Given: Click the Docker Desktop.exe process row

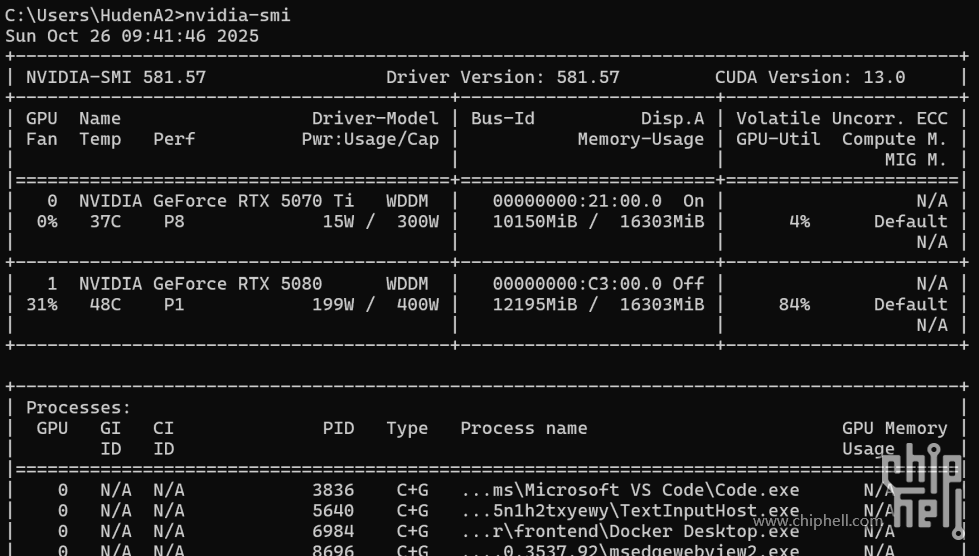Looking at the screenshot, I should 630,531.
